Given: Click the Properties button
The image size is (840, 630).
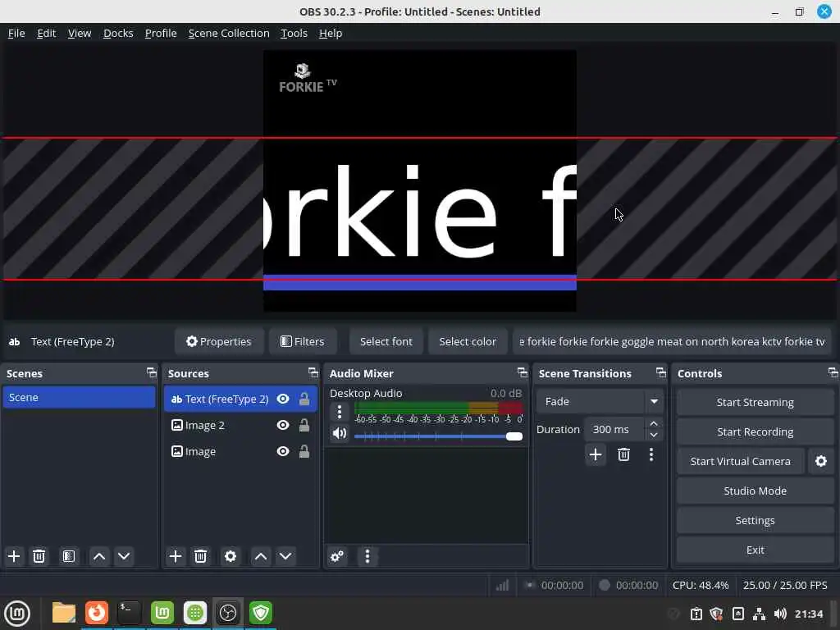Looking at the screenshot, I should tap(218, 341).
